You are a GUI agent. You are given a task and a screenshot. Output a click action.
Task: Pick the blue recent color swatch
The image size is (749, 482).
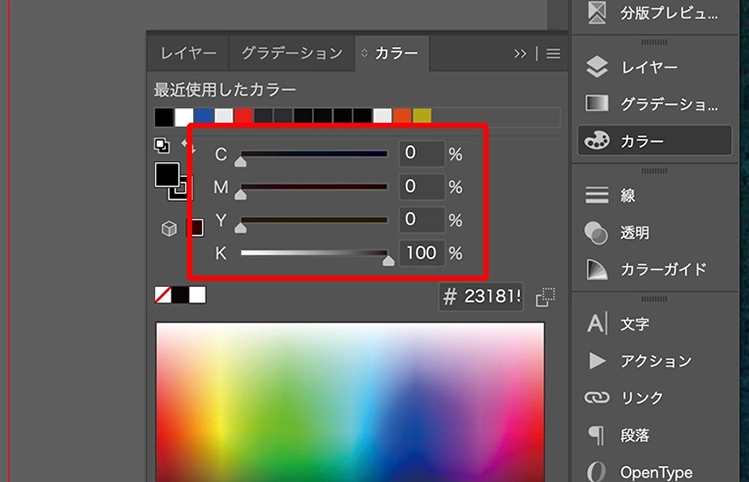(x=203, y=116)
